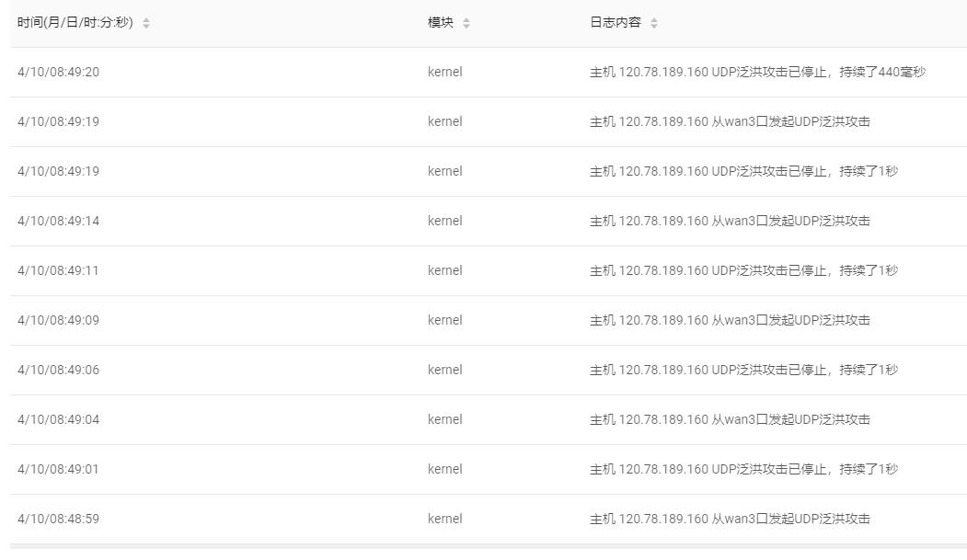This screenshot has width=967, height=560.
Task: Select timestamp 4/10/08:49:06
Action: (59, 370)
